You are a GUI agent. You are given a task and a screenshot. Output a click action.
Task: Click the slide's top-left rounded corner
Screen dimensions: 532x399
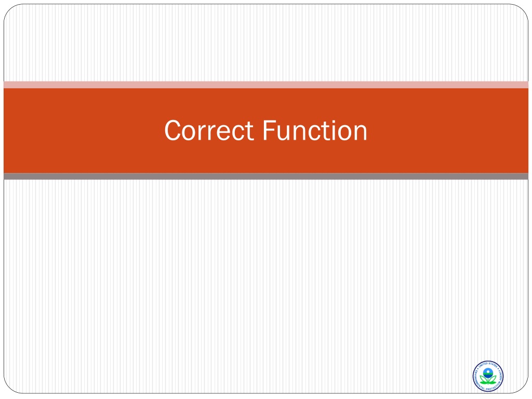click(x=10, y=10)
